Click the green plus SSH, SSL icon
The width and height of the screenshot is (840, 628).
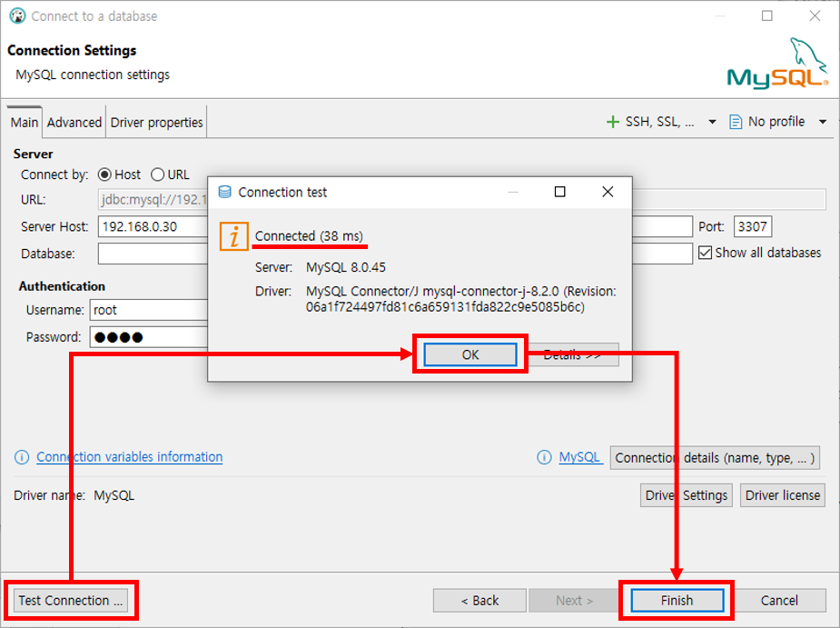pyautogui.click(x=612, y=123)
